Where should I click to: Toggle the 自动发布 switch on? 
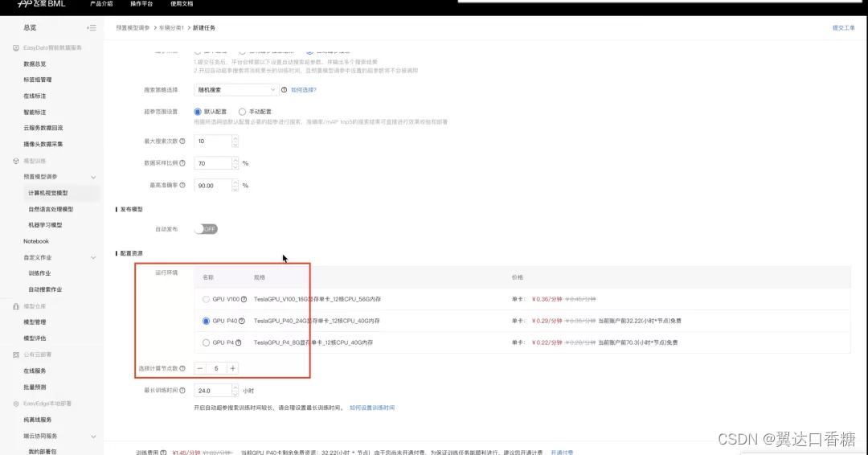coord(206,229)
